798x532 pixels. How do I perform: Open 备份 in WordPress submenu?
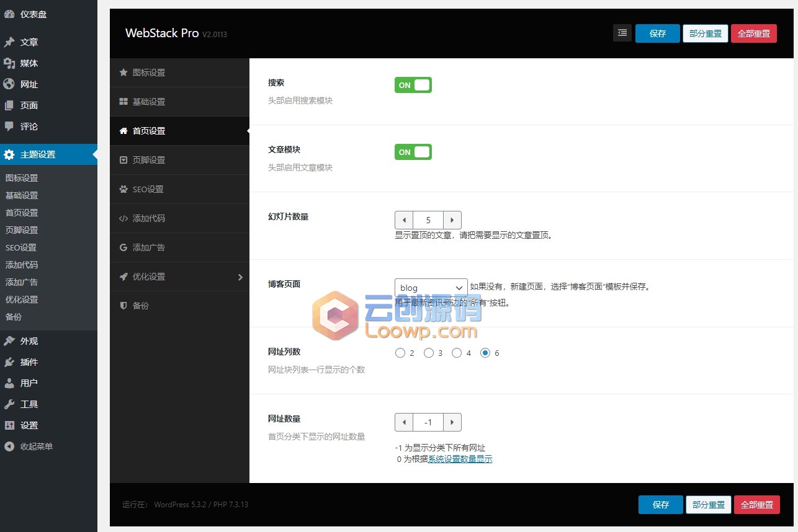pyautogui.click(x=14, y=317)
